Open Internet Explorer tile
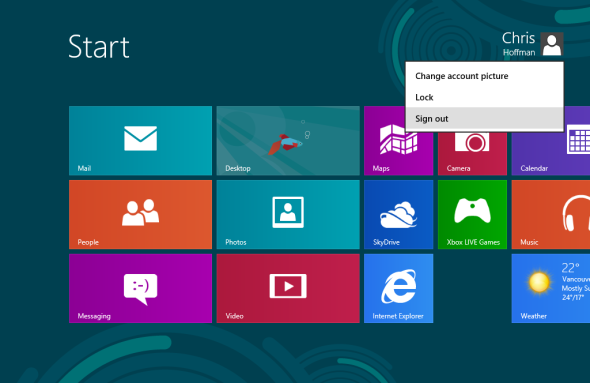The height and width of the screenshot is (383, 590). click(x=398, y=288)
